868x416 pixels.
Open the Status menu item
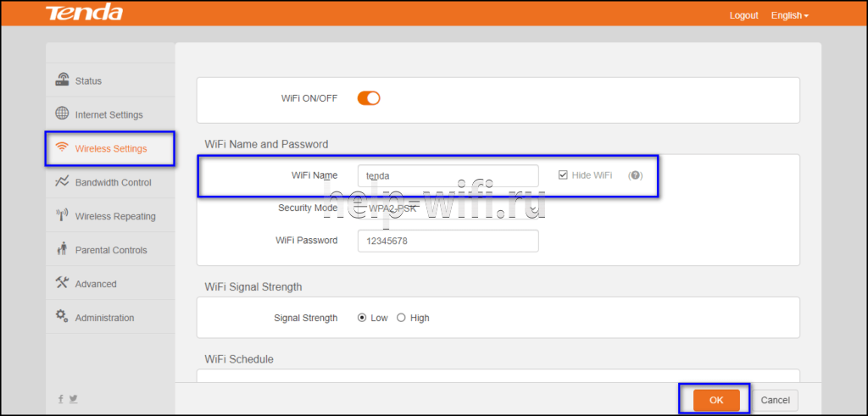110,80
